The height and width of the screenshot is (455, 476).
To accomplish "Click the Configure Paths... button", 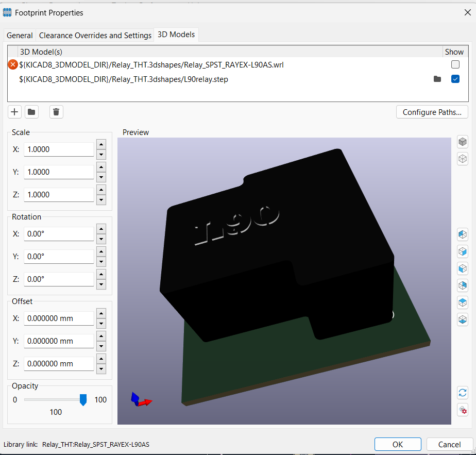I will click(432, 112).
